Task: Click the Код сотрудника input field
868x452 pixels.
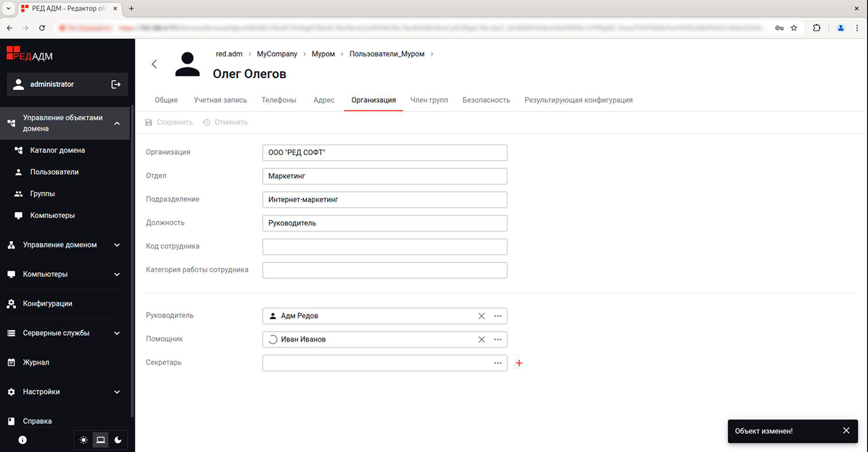Action: click(385, 247)
